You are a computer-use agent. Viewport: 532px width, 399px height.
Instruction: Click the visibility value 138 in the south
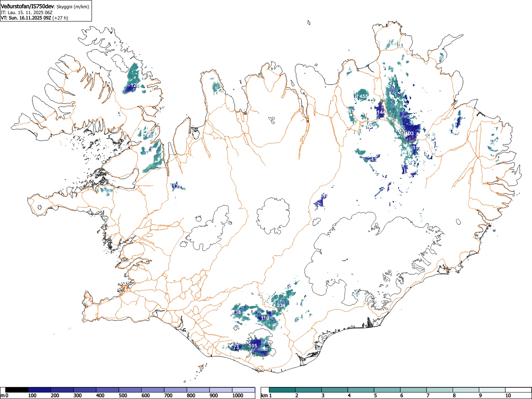pyautogui.click(x=237, y=312)
